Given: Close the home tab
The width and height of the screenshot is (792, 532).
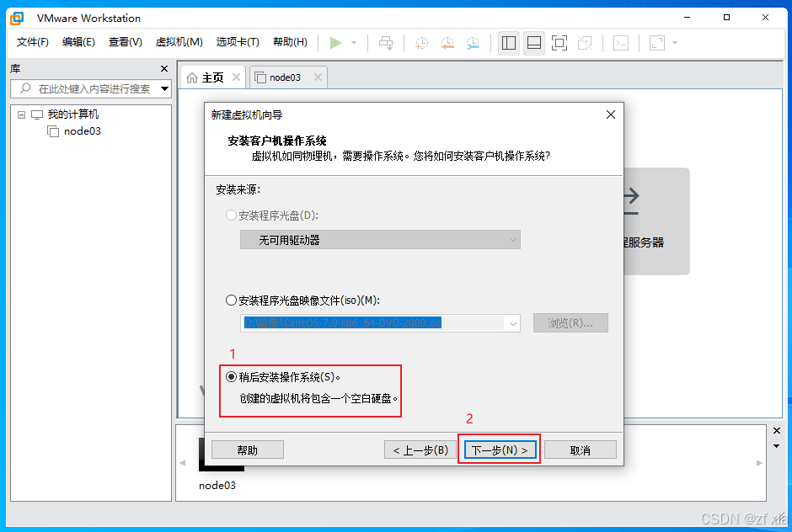Looking at the screenshot, I should 236,77.
